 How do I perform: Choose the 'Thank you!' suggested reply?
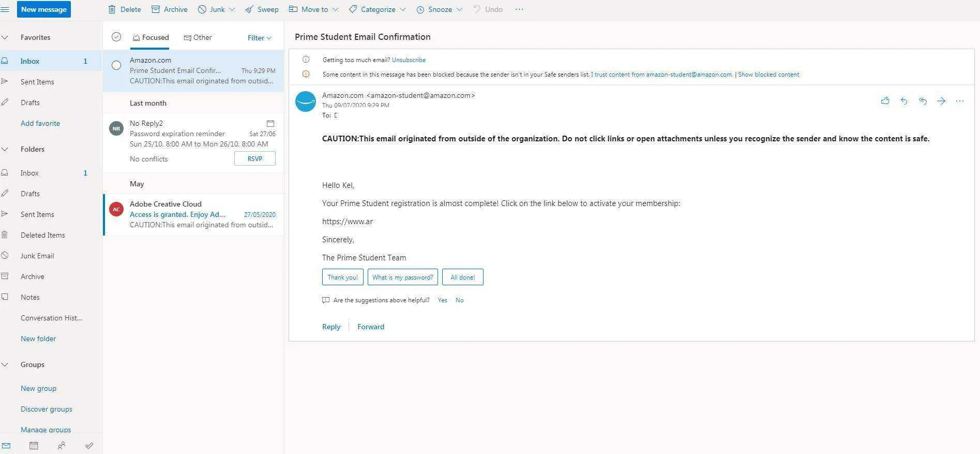tap(343, 277)
